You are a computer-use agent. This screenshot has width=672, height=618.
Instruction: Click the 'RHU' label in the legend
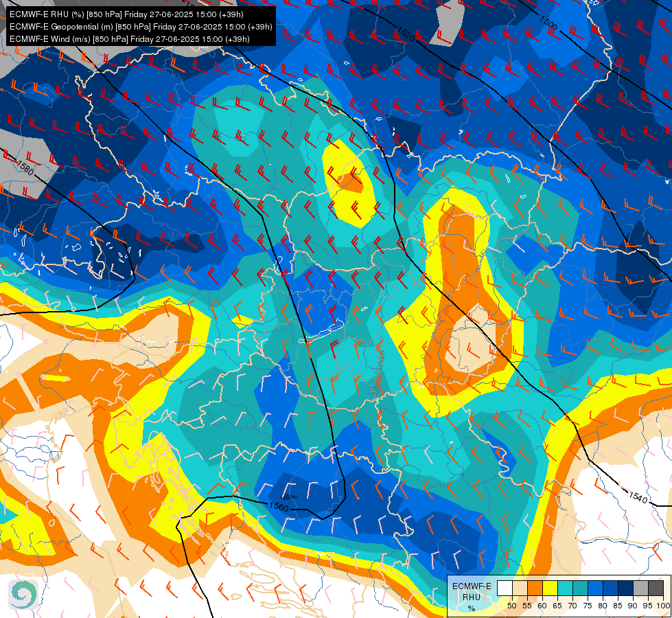tap(472, 597)
